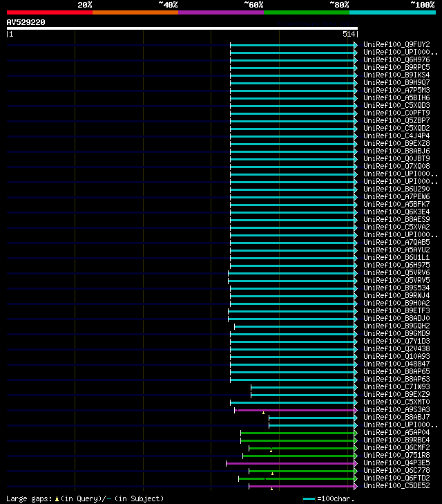Select the UniRef100_B8ABJ7 label
The width and height of the screenshot is (442, 504).
(396, 417)
